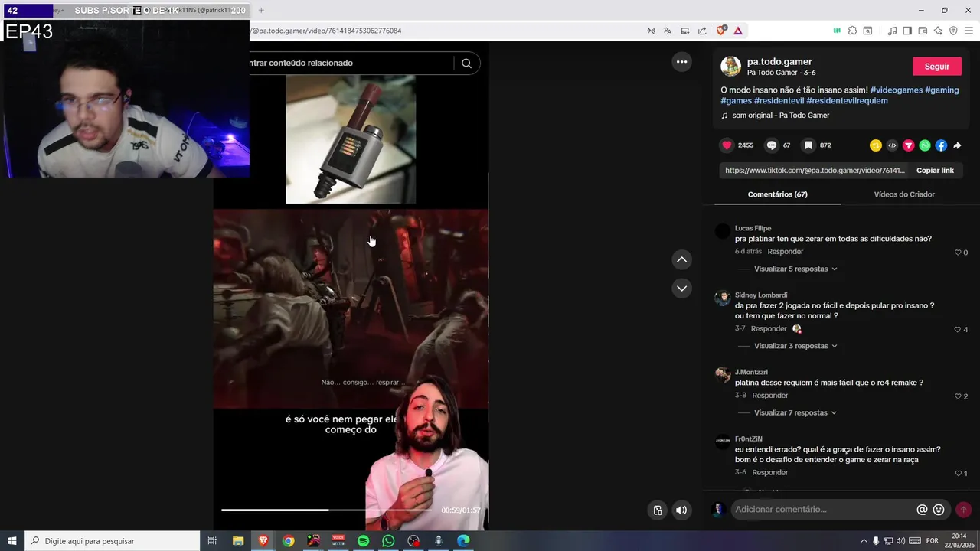
Task: Toggle the browser sidebar panel
Action: click(x=907, y=31)
